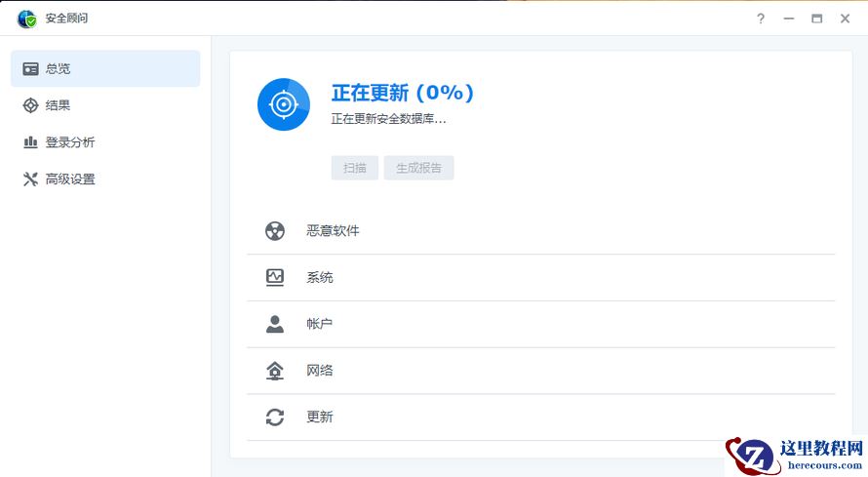This screenshot has height=477, width=868.
Task: Click the 恶意软件 radiation hazard icon
Action: pos(275,231)
